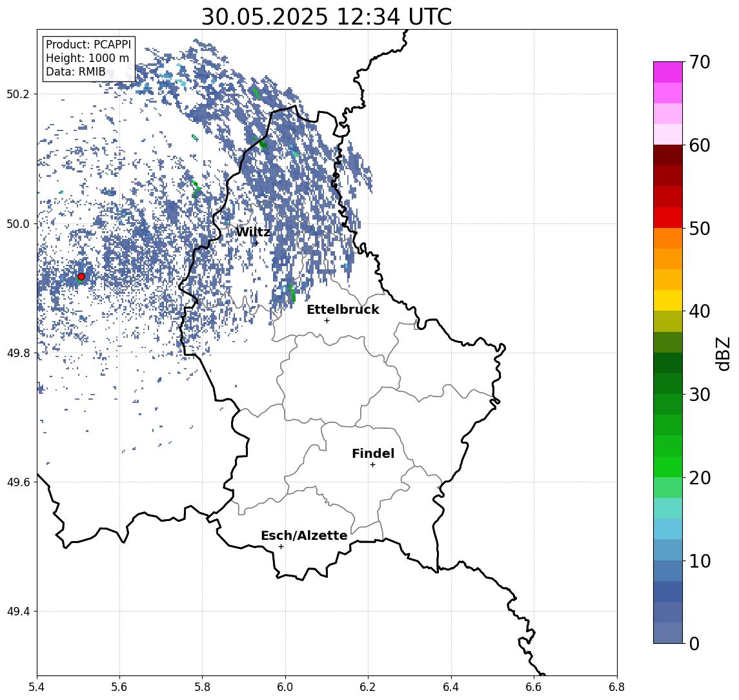The width and height of the screenshot is (739, 700).
Task: Click the red radar site marker
Action: click(81, 277)
